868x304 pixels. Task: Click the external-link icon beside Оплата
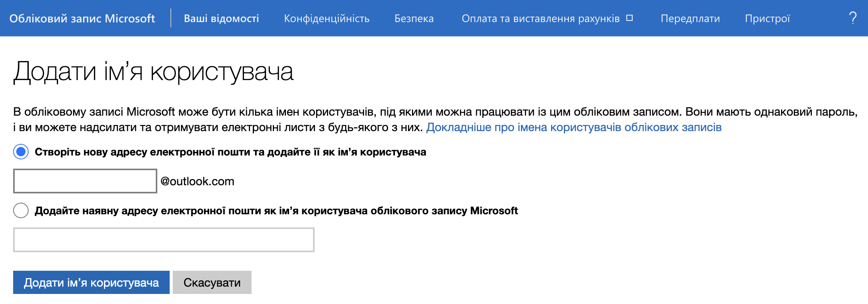630,18
